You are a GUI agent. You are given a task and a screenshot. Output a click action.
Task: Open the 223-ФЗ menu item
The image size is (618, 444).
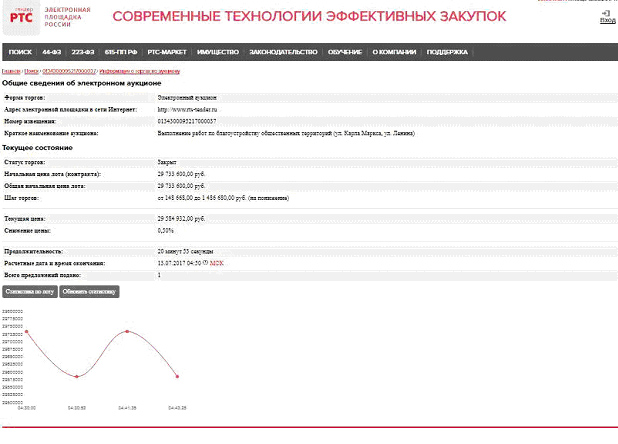coord(83,52)
